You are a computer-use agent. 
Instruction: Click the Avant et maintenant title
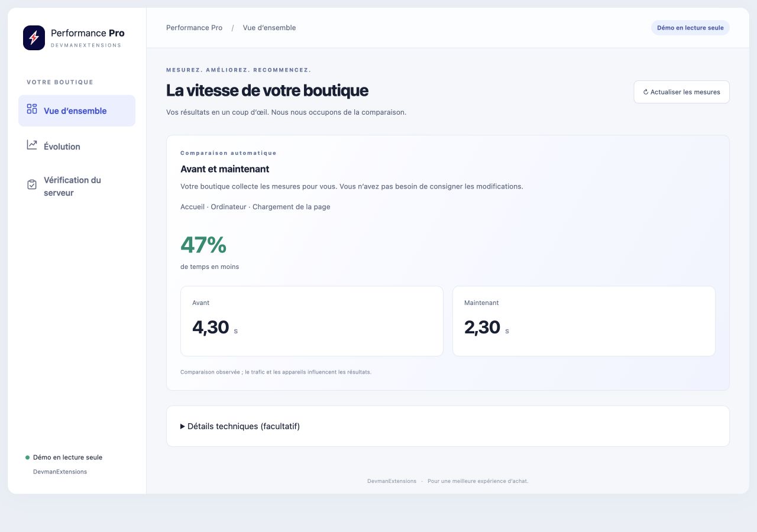pos(225,169)
